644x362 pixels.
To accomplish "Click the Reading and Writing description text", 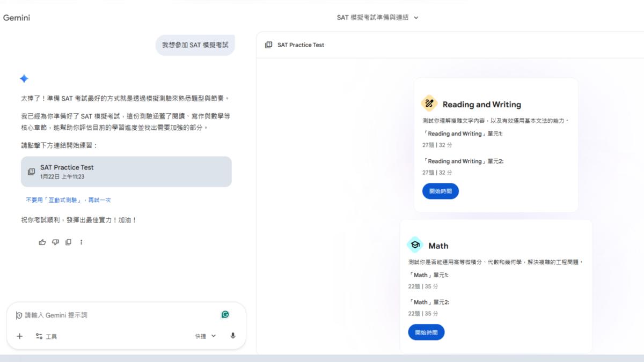I will tap(495, 121).
